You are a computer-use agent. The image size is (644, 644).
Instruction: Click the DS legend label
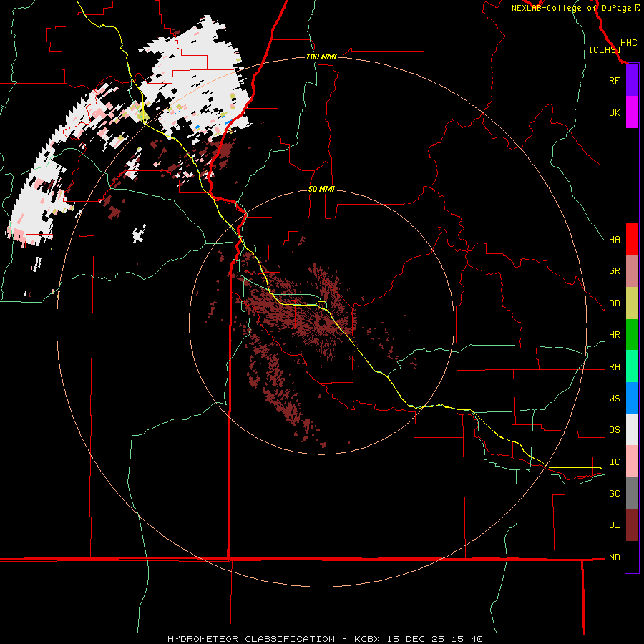pyautogui.click(x=614, y=430)
